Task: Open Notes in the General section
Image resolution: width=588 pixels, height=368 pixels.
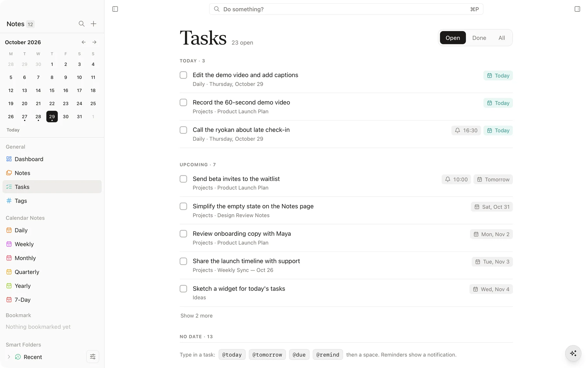Action: pyautogui.click(x=52, y=173)
